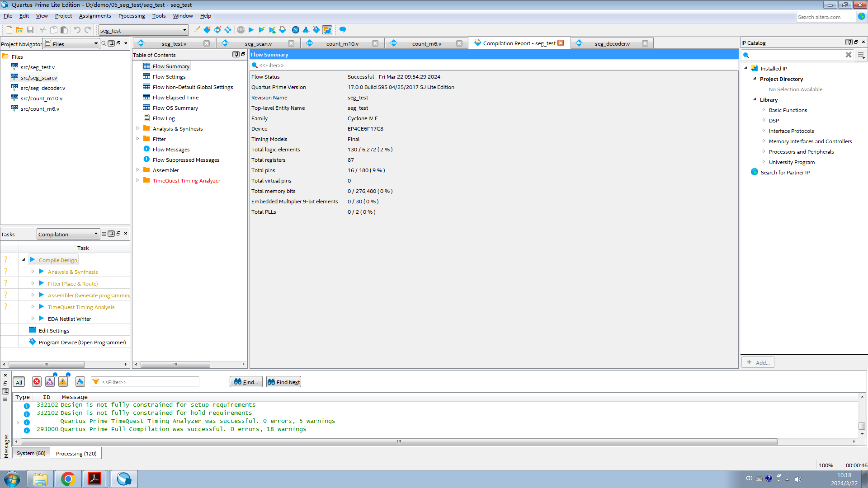Clear the IP Catalog search with X icon
The image size is (868, 488).
849,55
